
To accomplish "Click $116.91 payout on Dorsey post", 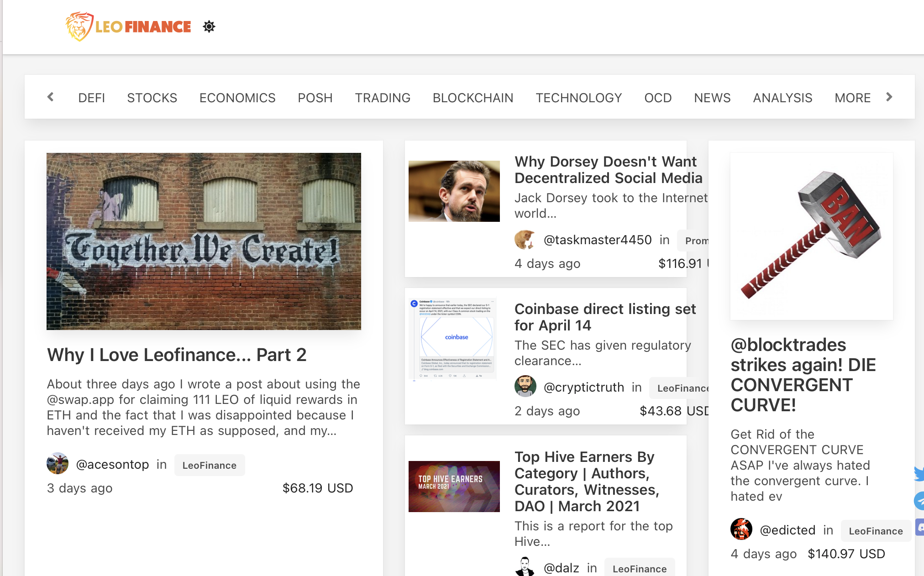I will pyautogui.click(x=683, y=263).
